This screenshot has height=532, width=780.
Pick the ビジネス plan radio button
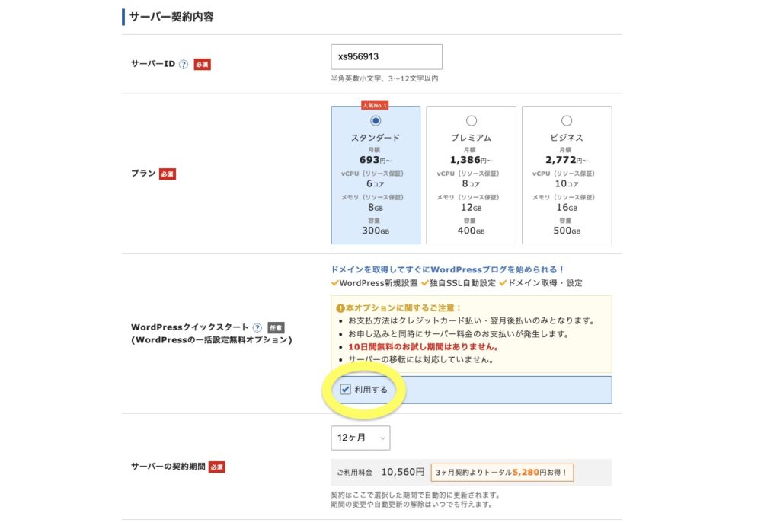tap(567, 120)
